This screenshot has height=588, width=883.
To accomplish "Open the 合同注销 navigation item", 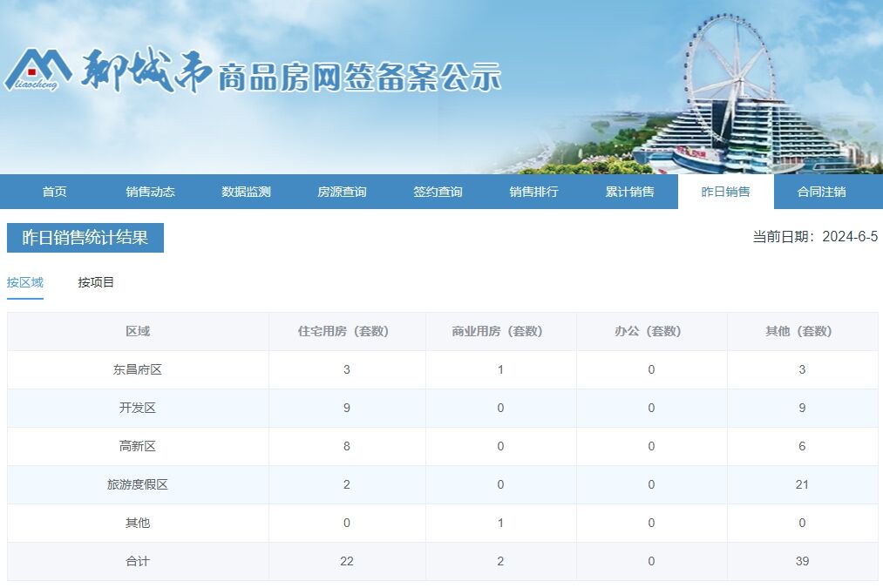I will point(820,192).
